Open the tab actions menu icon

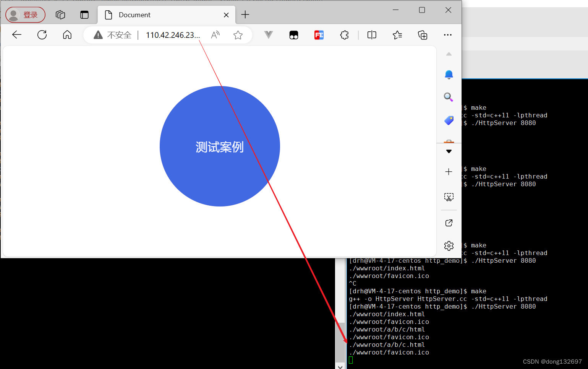tap(84, 15)
